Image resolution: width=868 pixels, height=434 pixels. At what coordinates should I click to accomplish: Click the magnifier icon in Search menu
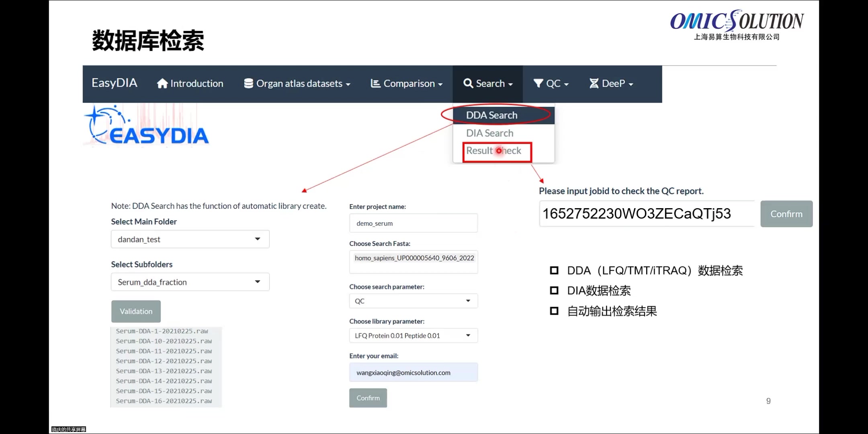point(468,83)
